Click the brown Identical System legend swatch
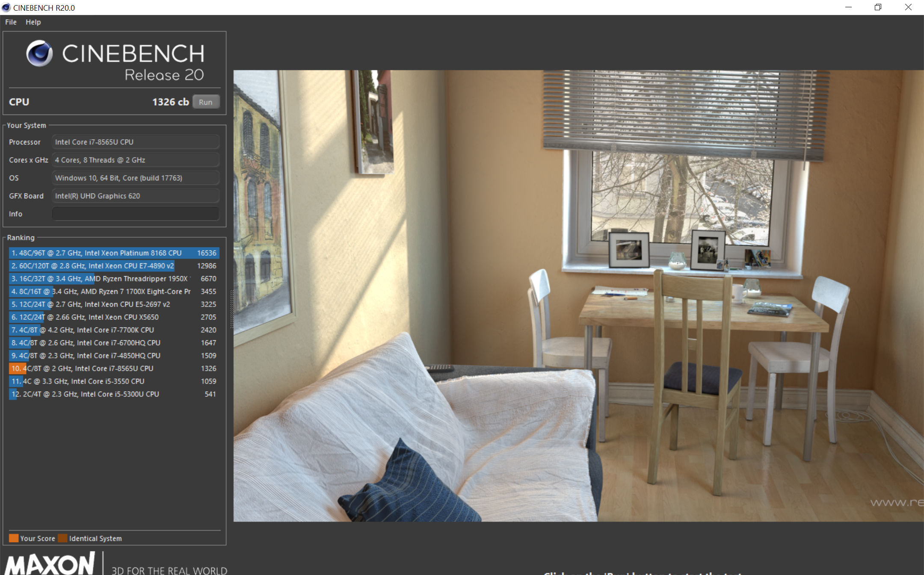This screenshot has width=924, height=575. (63, 538)
